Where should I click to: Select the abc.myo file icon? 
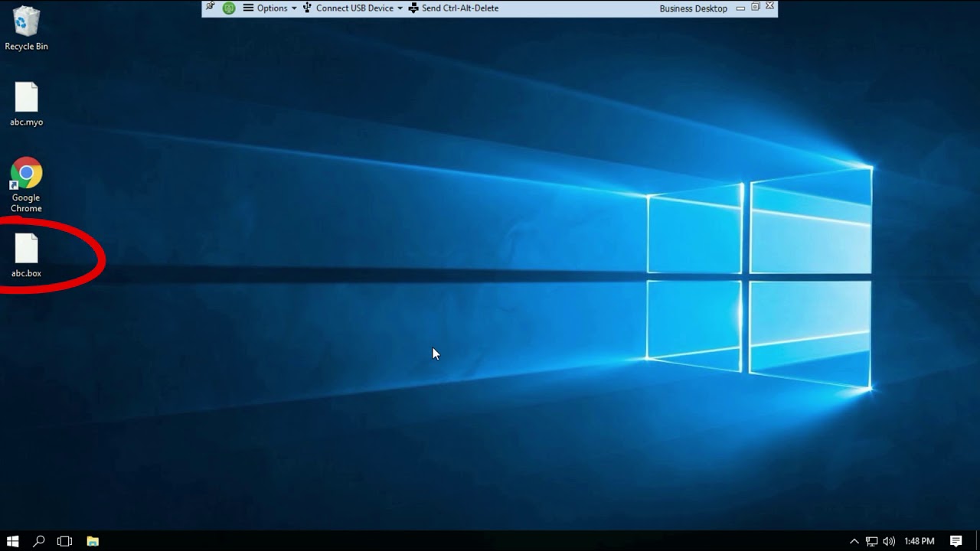[26, 104]
